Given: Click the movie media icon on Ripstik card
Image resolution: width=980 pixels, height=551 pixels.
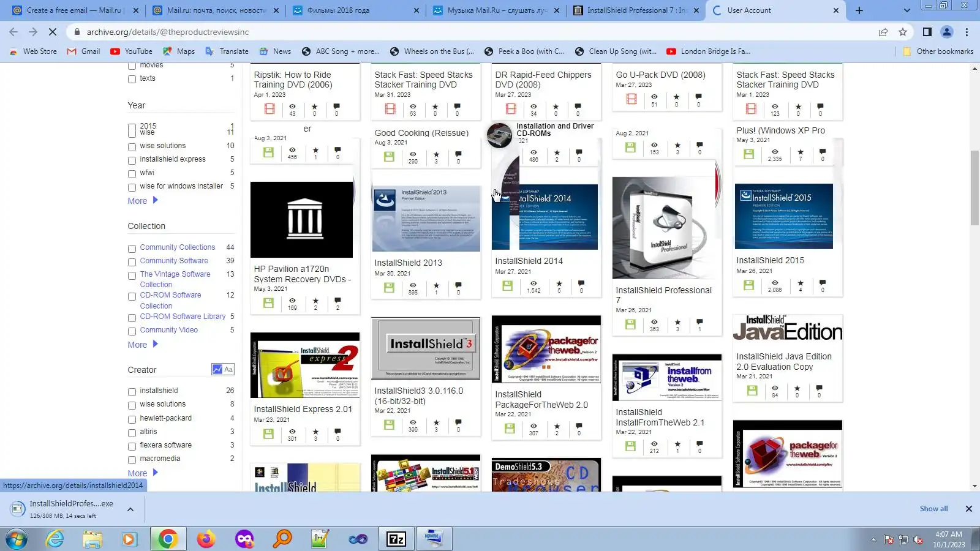Looking at the screenshot, I should click(x=269, y=108).
